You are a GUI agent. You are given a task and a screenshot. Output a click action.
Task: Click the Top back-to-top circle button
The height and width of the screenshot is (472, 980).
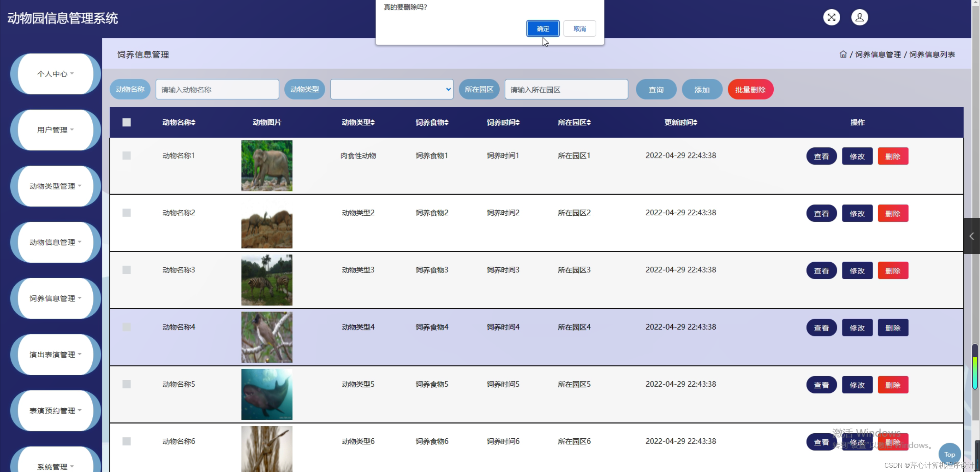(x=950, y=454)
